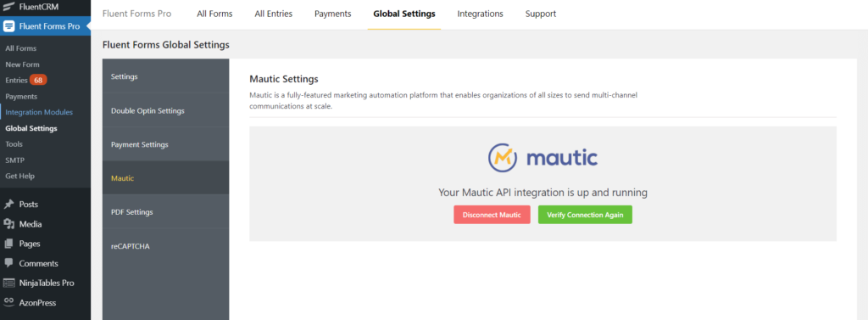Open Pages in the WordPress menu

[30, 244]
